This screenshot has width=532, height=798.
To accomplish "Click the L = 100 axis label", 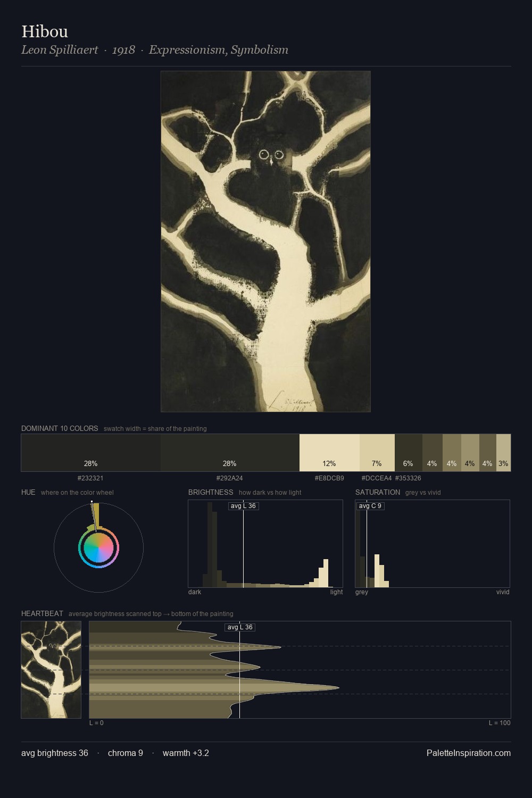I will click(500, 723).
